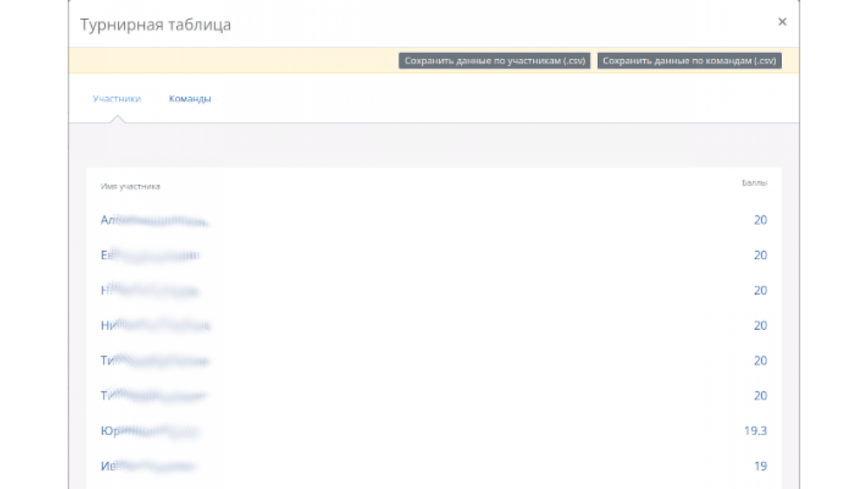Screen dimensions: 868x489
Task: Click the 19.3 score value
Action: point(755,431)
